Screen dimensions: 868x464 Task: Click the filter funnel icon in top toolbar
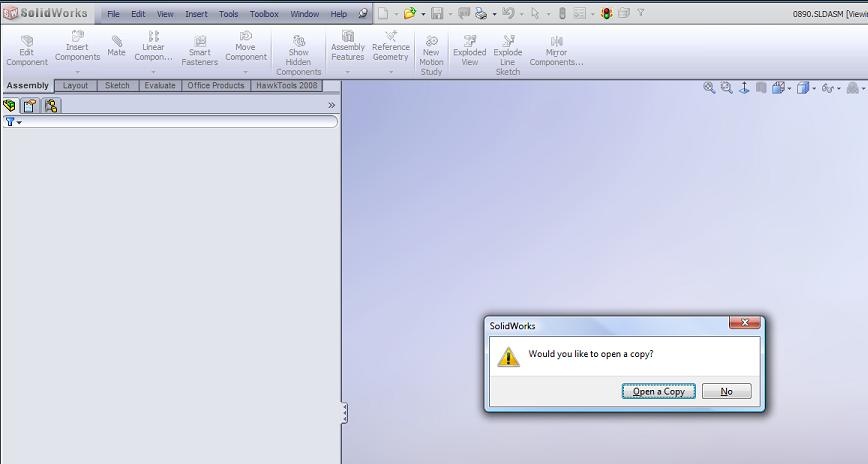(640, 12)
